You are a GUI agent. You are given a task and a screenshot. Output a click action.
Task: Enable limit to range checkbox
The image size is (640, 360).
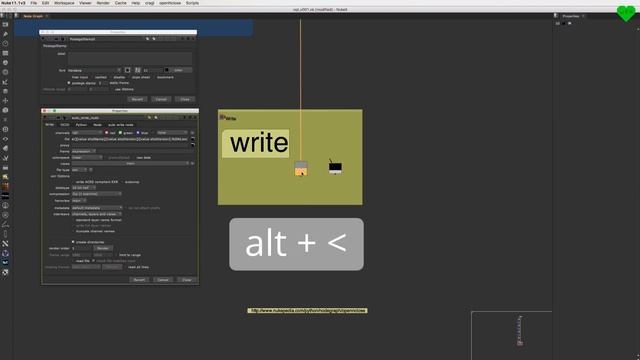[x=116, y=255]
